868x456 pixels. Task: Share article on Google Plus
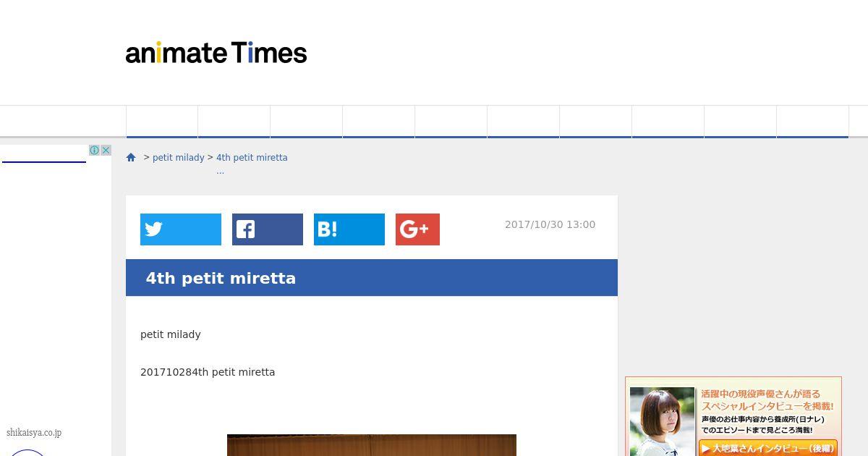click(417, 229)
